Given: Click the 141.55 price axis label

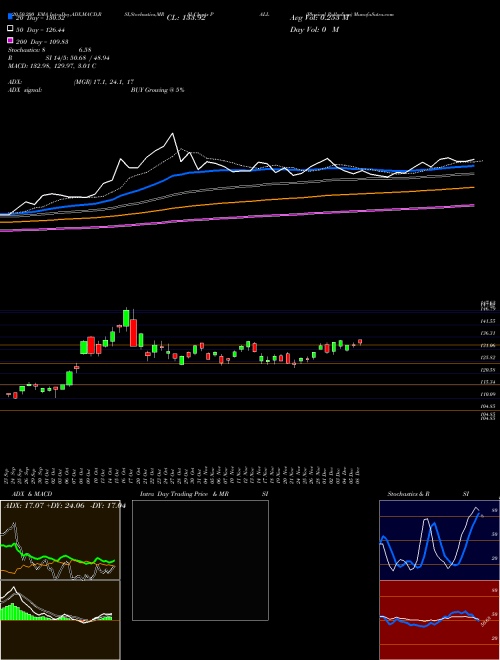Looking at the screenshot, I should [488, 321].
